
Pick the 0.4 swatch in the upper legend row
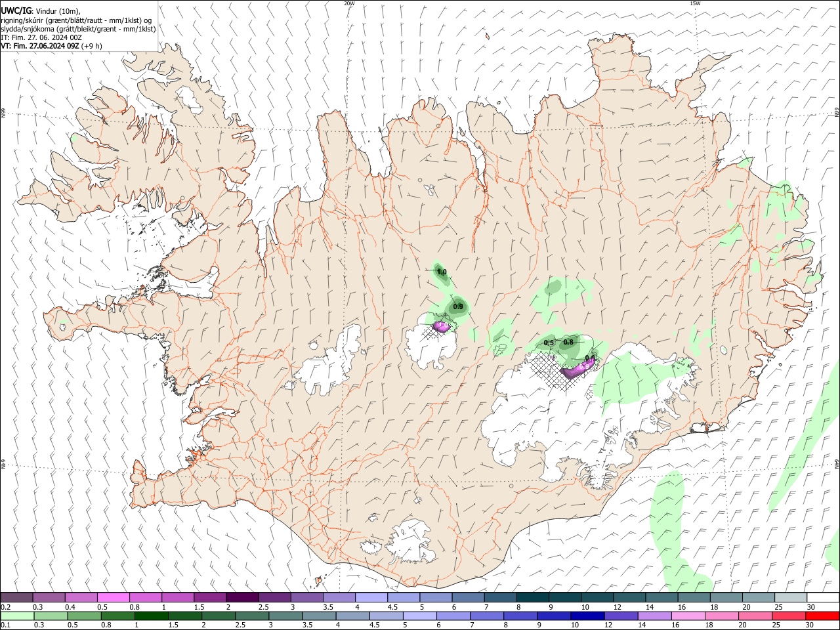click(x=81, y=597)
